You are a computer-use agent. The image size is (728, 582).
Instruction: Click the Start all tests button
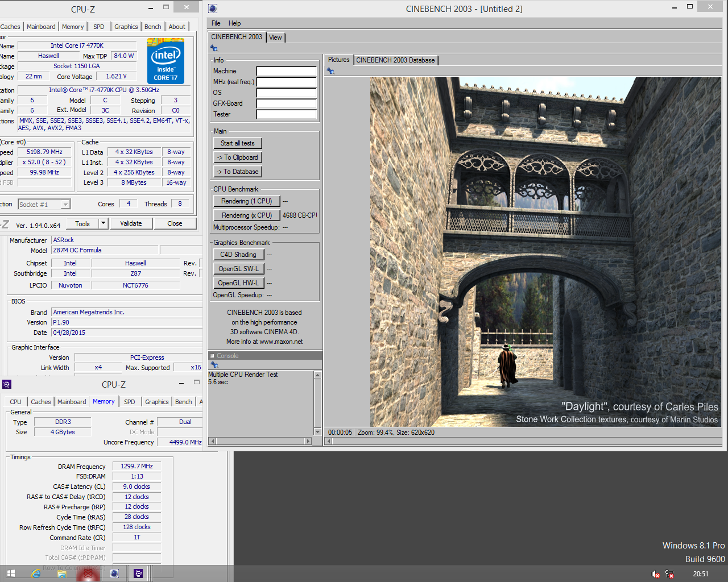pos(237,143)
